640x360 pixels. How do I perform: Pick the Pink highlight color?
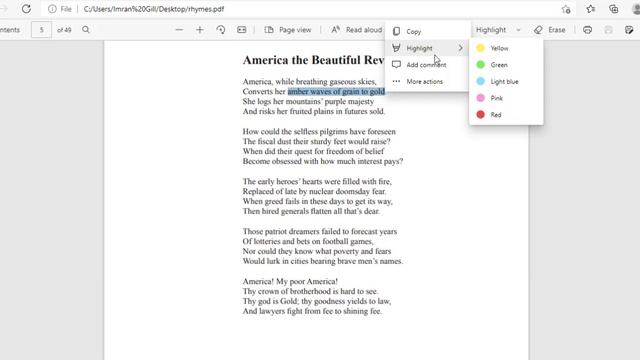coord(506,98)
